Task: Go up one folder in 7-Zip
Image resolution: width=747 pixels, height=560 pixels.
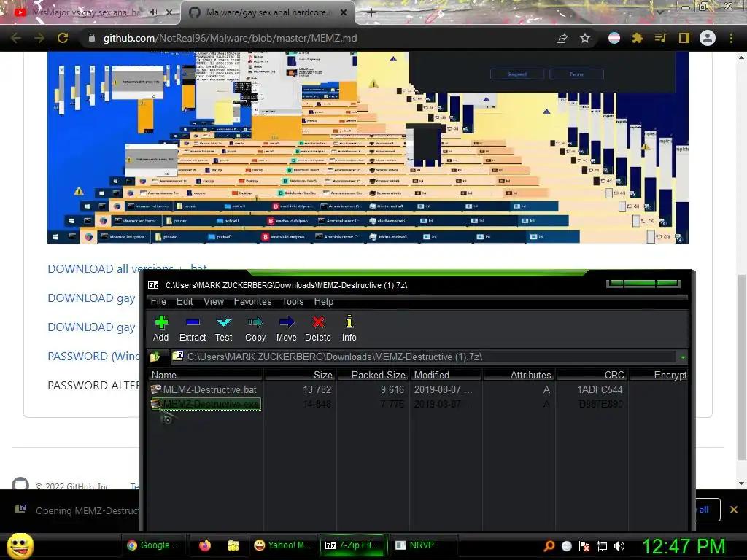Action: point(155,357)
